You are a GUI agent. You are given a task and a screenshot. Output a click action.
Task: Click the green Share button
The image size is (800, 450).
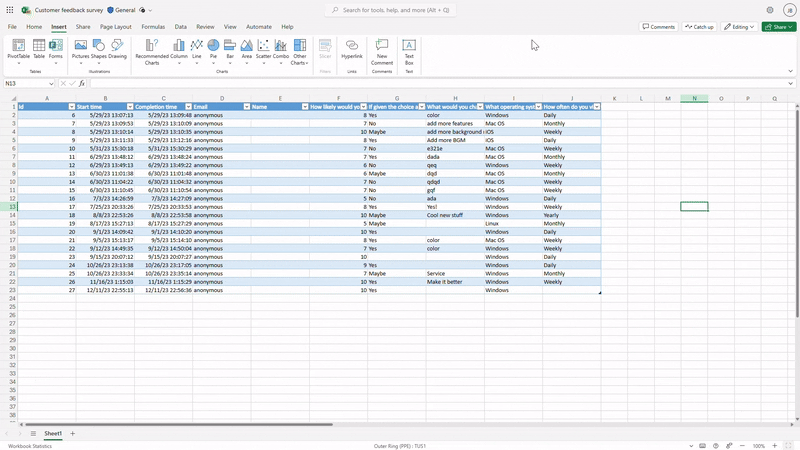pos(779,27)
